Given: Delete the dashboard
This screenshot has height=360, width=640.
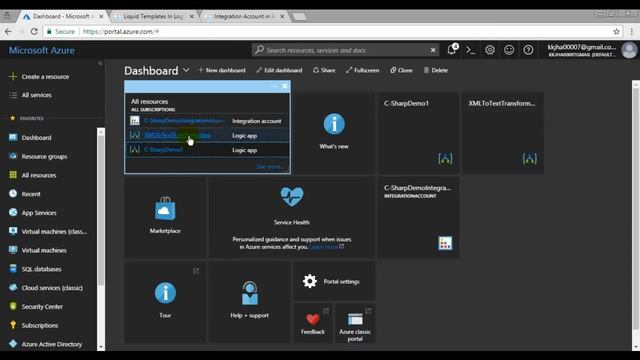Looking at the screenshot, I should (x=436, y=70).
